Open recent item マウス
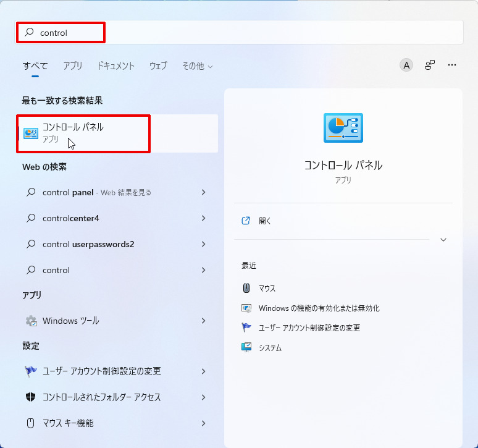Screen dimensions: 478x448 267,288
